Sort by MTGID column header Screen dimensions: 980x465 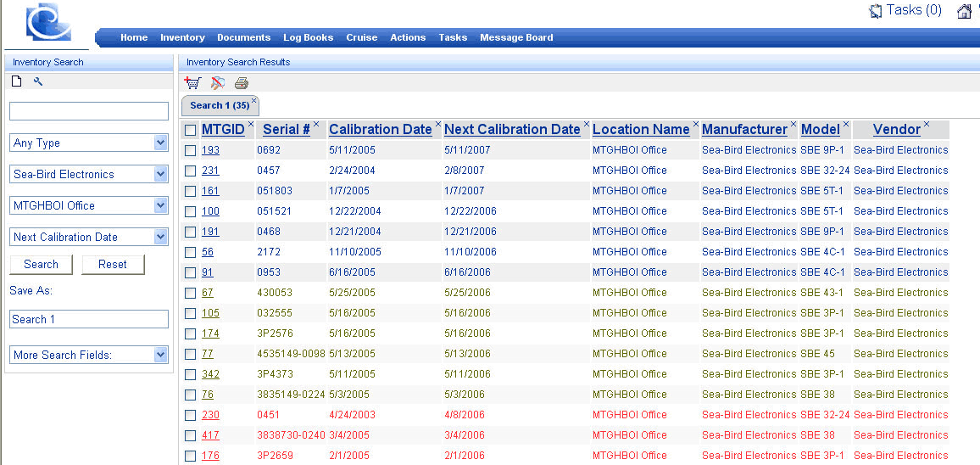coord(223,130)
